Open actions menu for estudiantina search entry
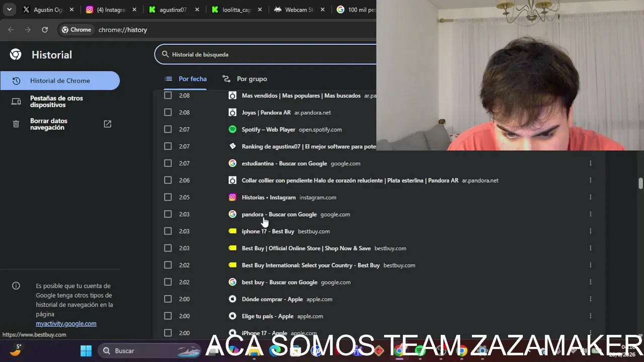This screenshot has width=644, height=362. coord(590,163)
